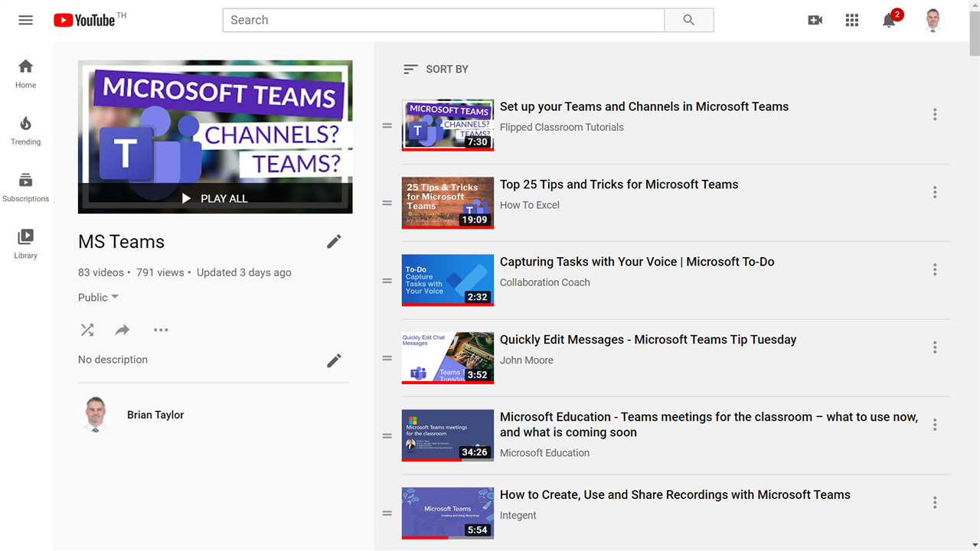This screenshot has width=980, height=551.
Task: Open Microsoft Education channel link
Action: (545, 453)
